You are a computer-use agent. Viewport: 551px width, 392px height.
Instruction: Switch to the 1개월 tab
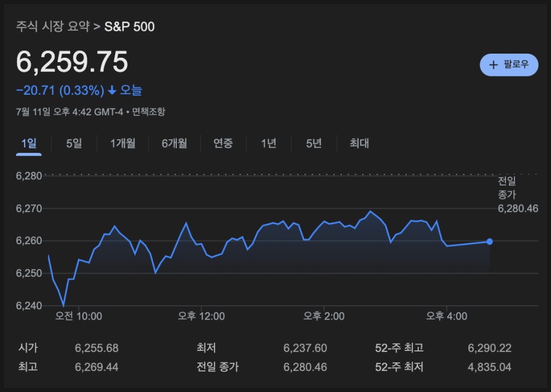click(123, 143)
